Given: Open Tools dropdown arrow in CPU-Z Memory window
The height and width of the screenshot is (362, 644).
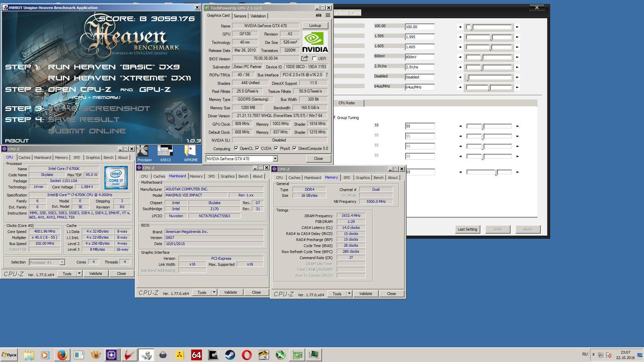Looking at the screenshot, I should click(x=349, y=294).
